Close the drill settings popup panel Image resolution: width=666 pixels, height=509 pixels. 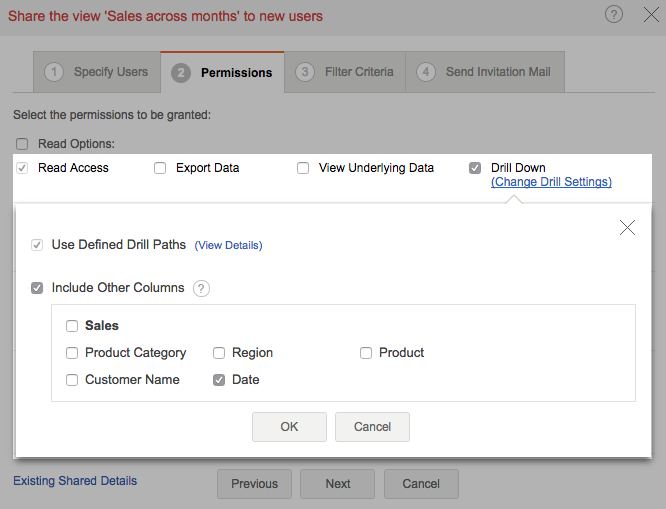[x=627, y=228]
